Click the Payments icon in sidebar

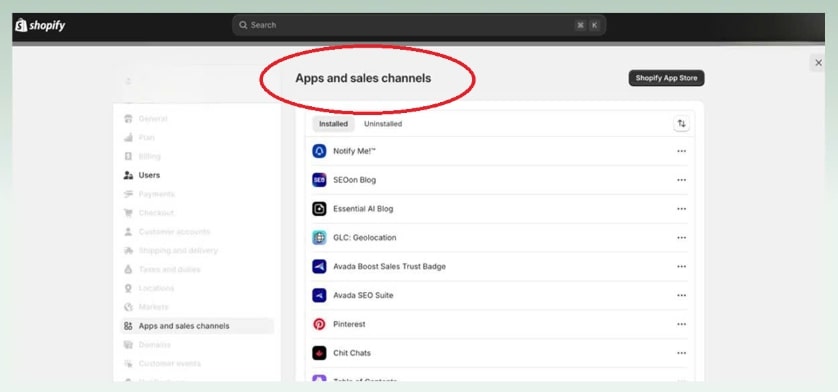(x=128, y=194)
